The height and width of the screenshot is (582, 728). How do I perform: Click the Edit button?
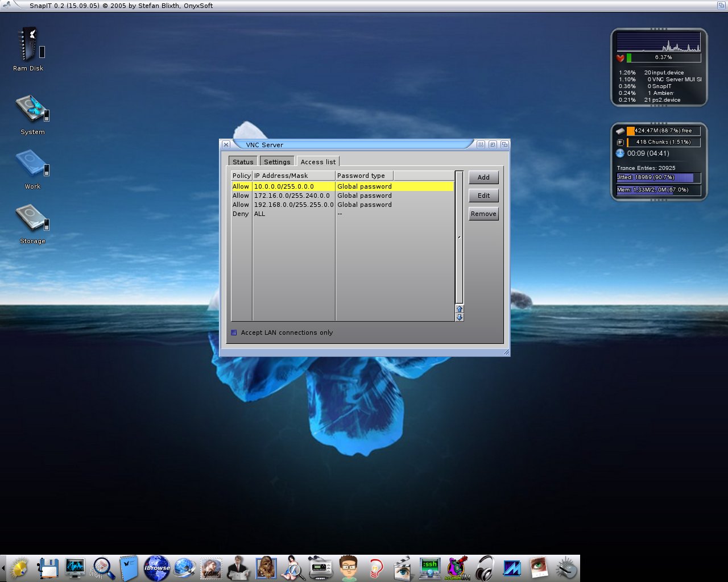(483, 196)
